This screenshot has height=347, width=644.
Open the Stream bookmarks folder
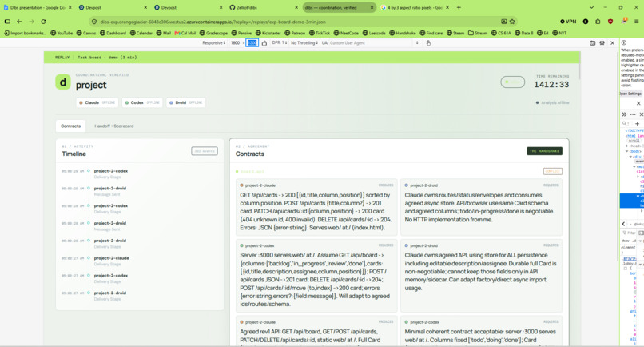[x=478, y=33]
